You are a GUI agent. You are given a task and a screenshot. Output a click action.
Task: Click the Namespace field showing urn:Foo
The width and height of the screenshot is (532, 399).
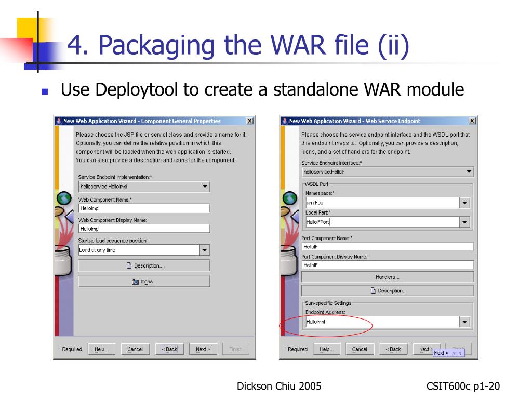[x=382, y=203]
